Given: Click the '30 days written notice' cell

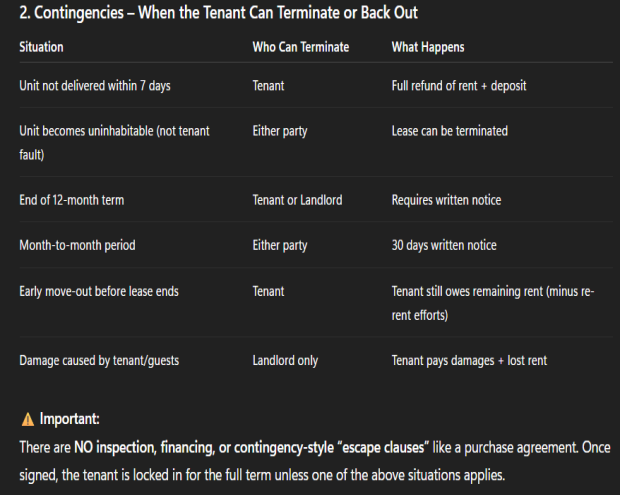Looking at the screenshot, I should click(444, 245).
